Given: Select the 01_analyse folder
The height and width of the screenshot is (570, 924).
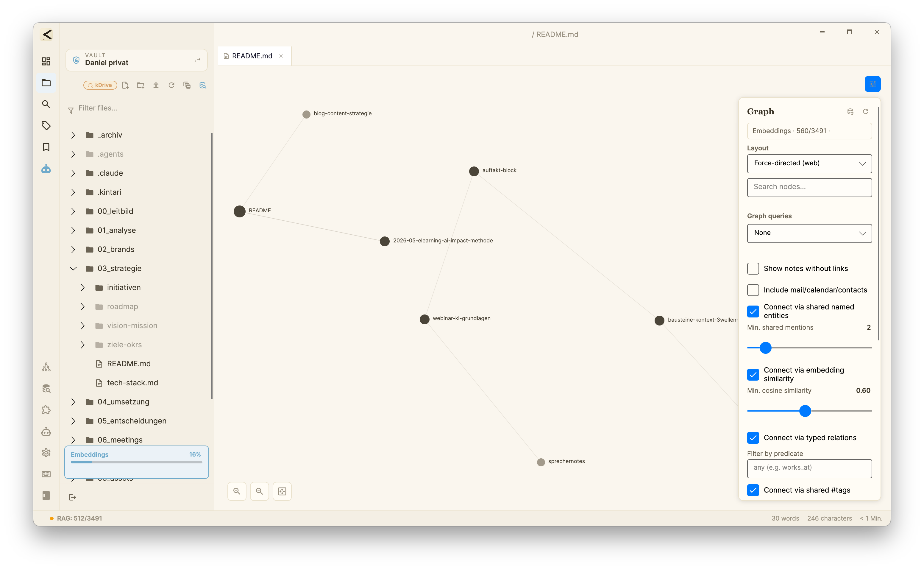Looking at the screenshot, I should [116, 230].
